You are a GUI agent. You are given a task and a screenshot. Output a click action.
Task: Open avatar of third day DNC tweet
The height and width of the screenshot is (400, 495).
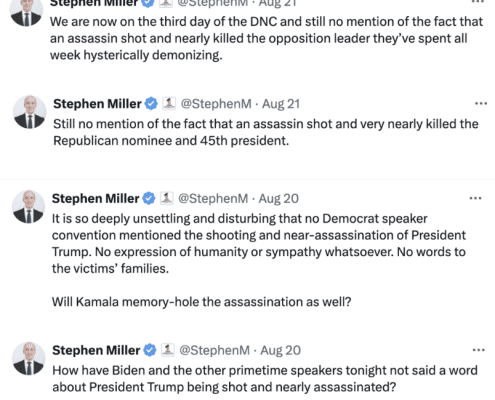click(26, 13)
